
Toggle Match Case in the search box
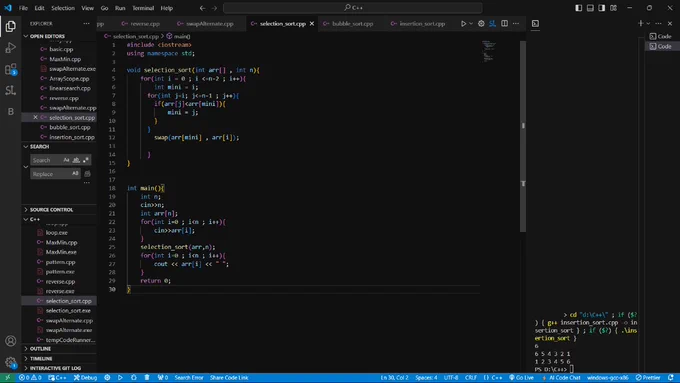pyautogui.click(x=66, y=160)
